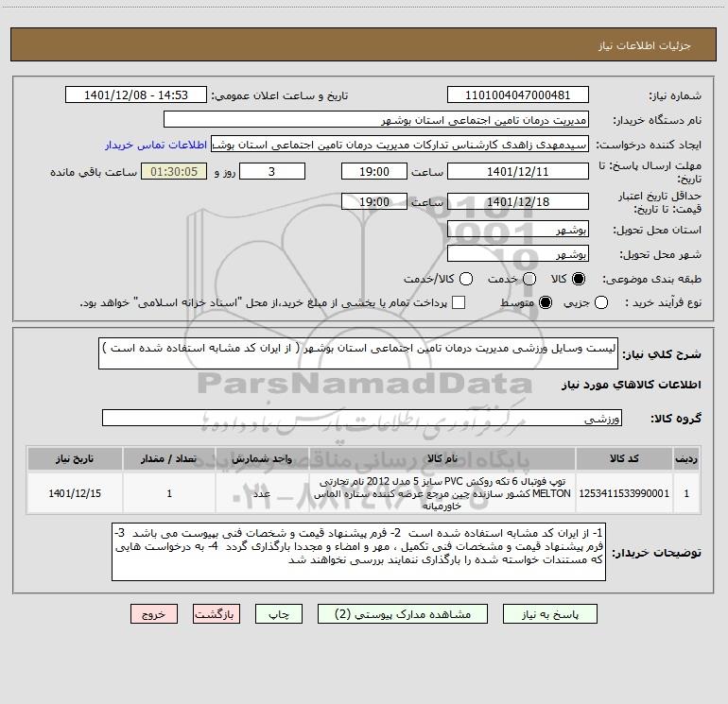
Task: Click the delivery city field بوشهر
Action: coord(518,253)
